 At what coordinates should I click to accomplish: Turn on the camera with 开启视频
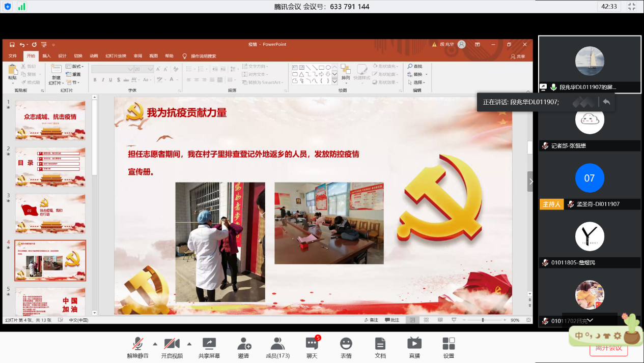click(172, 347)
